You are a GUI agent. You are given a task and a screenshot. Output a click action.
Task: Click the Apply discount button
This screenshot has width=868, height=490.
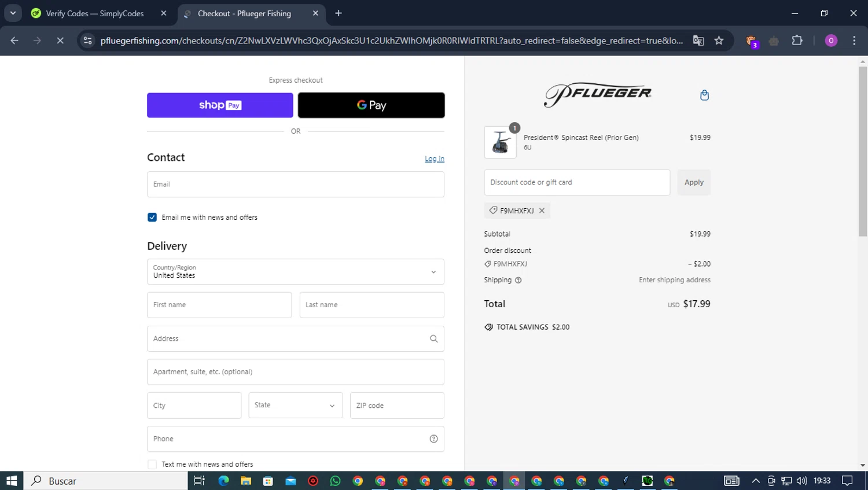[x=694, y=182]
